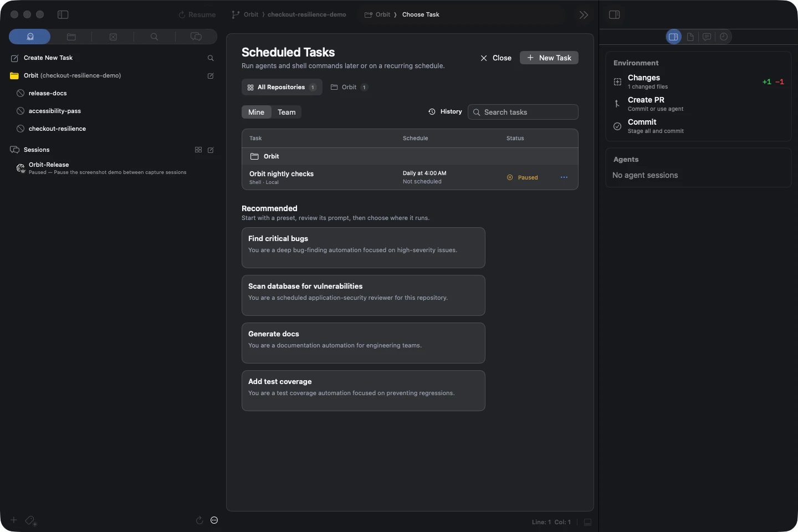The height and width of the screenshot is (532, 798).
Task: Click the compose icon next to Orbit project
Action: click(211, 76)
